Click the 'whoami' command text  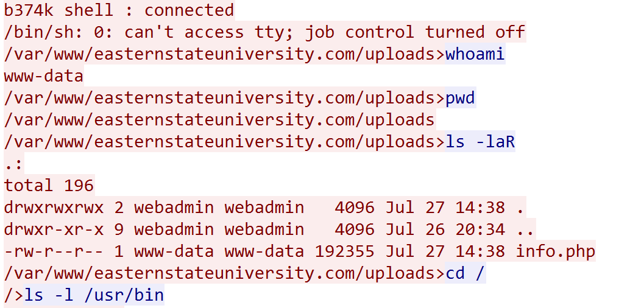pos(475,54)
